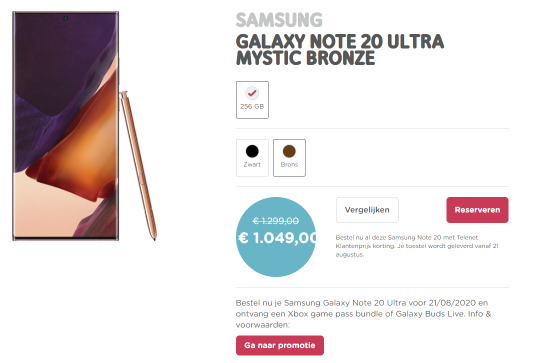Click the 256 GB text label

(x=252, y=107)
